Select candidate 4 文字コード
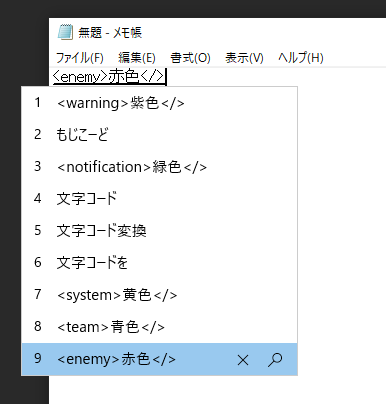Image resolution: width=386 pixels, height=404 pixels. click(x=159, y=199)
